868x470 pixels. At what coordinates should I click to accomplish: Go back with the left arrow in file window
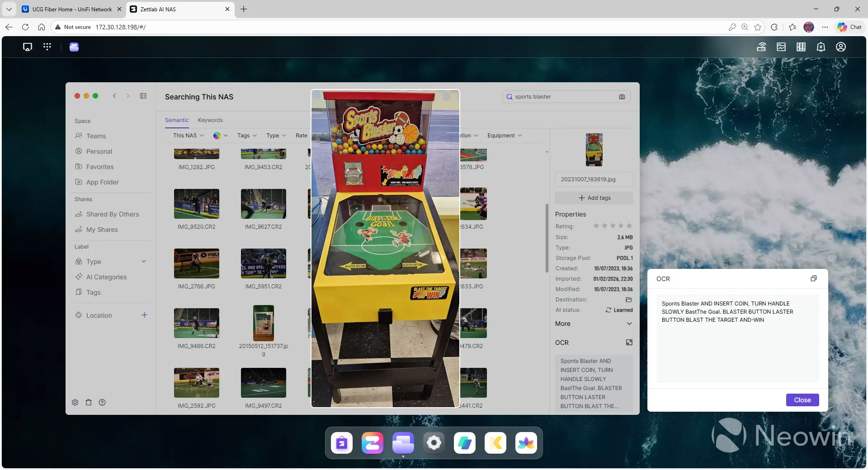tap(115, 96)
